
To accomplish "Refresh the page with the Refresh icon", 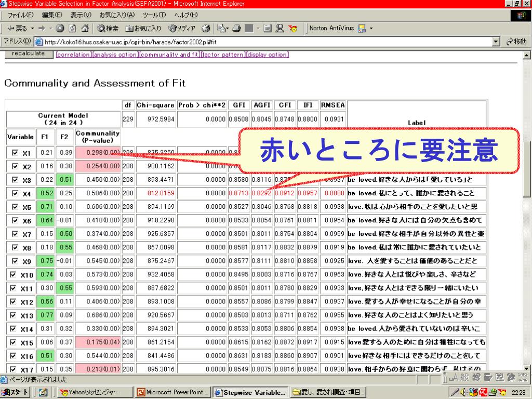I will point(72,29).
